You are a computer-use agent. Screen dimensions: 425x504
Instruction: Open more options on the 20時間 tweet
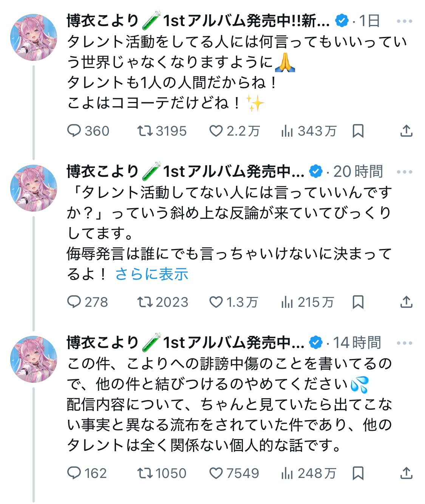coord(405,172)
